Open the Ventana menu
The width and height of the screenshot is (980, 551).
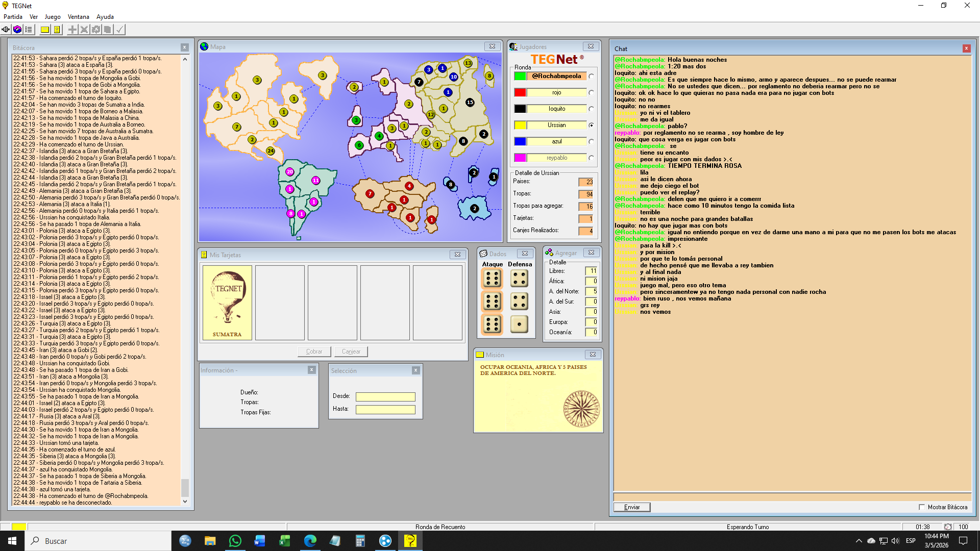click(x=78, y=17)
